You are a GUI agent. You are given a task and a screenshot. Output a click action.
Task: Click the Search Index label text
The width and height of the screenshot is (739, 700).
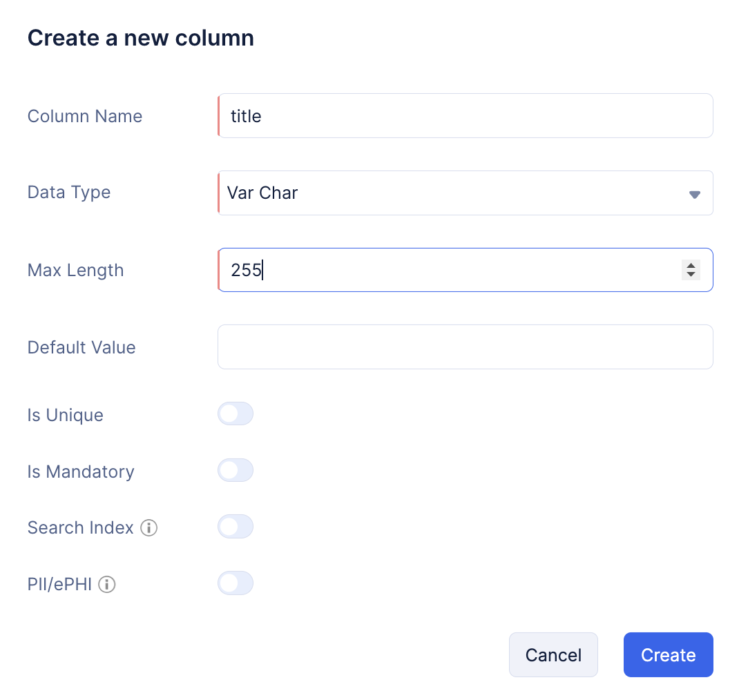pos(81,527)
